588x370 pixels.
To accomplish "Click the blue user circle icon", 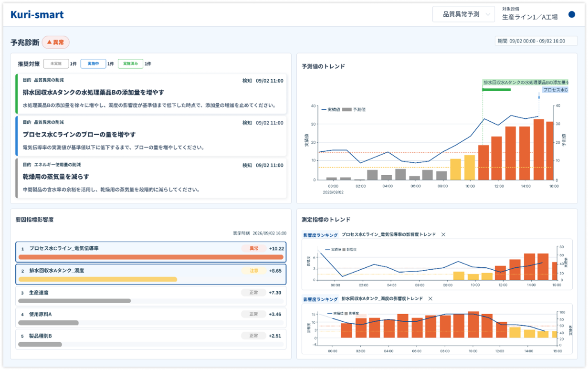I will 572,14.
